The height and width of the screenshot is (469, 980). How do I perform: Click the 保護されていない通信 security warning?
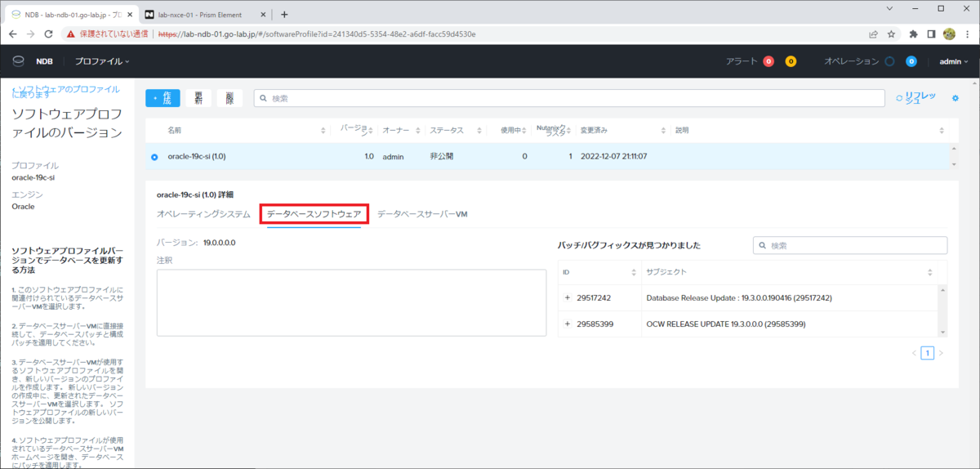pyautogui.click(x=107, y=34)
